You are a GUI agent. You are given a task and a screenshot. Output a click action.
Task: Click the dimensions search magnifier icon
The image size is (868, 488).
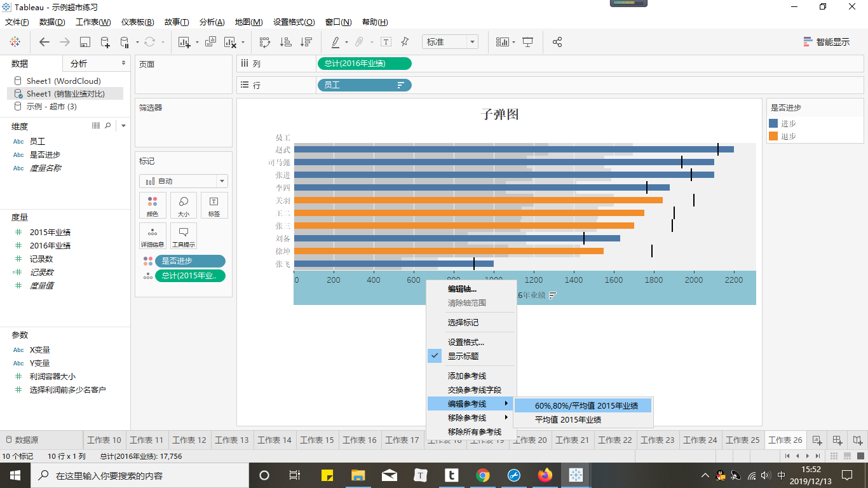pyautogui.click(x=108, y=126)
